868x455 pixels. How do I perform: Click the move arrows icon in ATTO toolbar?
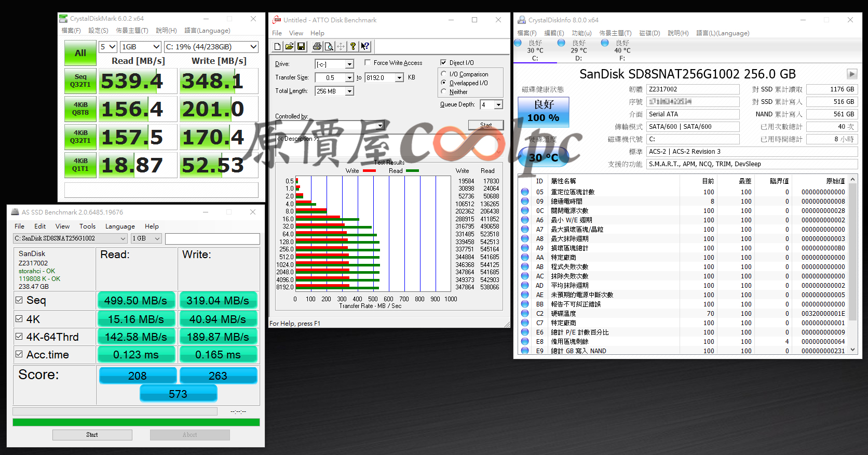(x=341, y=47)
